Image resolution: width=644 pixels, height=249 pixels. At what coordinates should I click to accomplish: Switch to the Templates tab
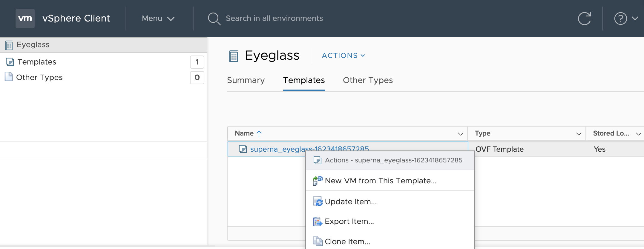(304, 80)
